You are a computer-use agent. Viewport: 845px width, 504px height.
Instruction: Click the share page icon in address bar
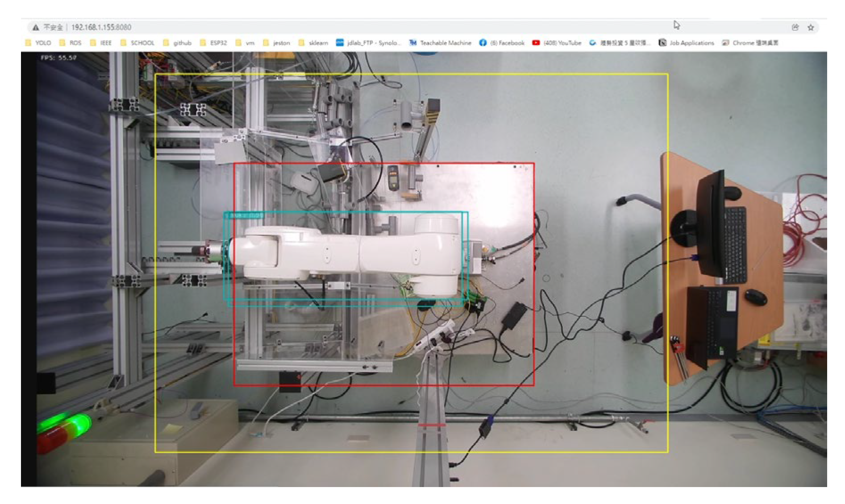coord(795,27)
